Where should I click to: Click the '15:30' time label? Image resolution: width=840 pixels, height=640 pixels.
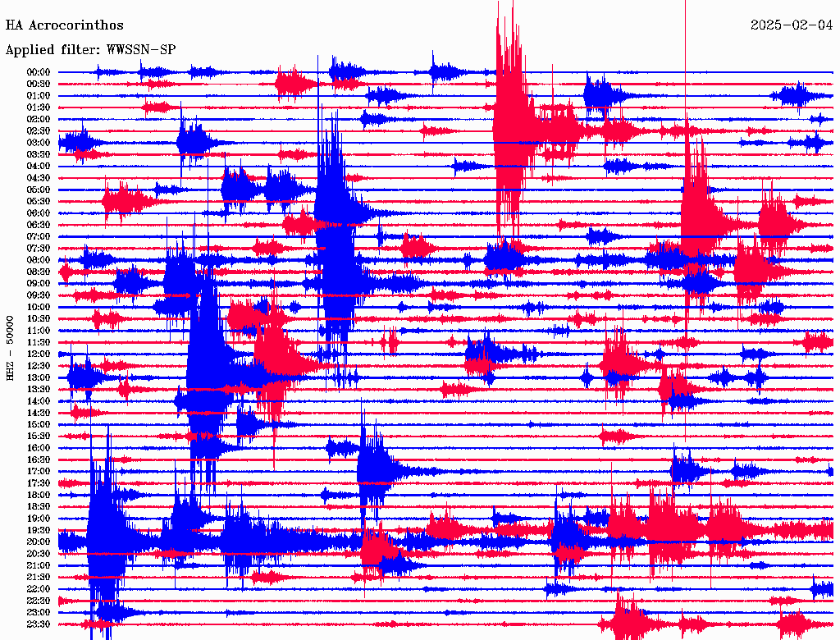pos(38,437)
